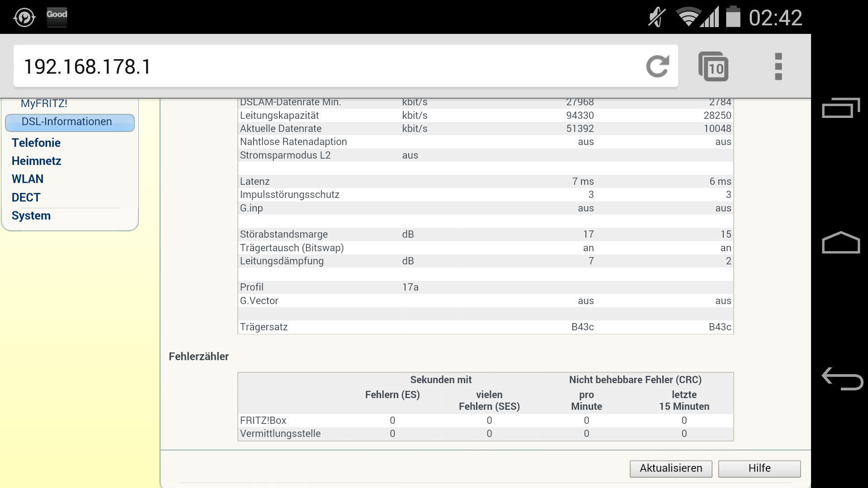Image resolution: width=868 pixels, height=488 pixels.
Task: Expand the Heimnetz menu section
Action: coord(37,161)
